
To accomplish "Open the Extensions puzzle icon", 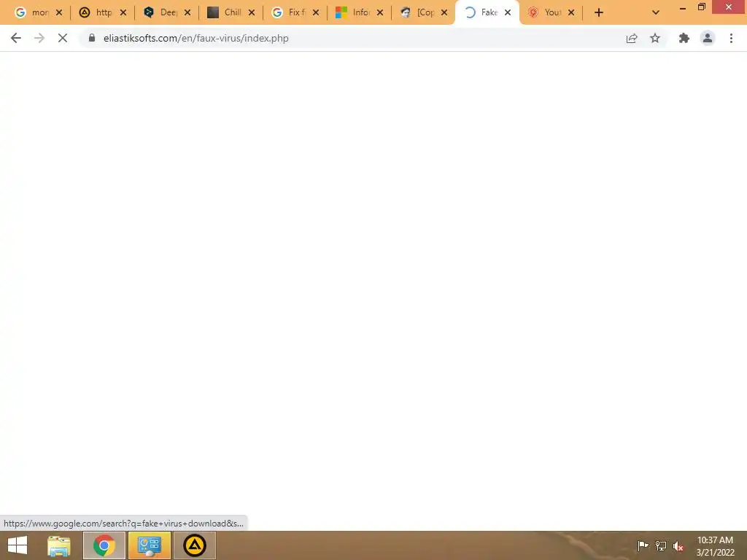I will (x=684, y=38).
